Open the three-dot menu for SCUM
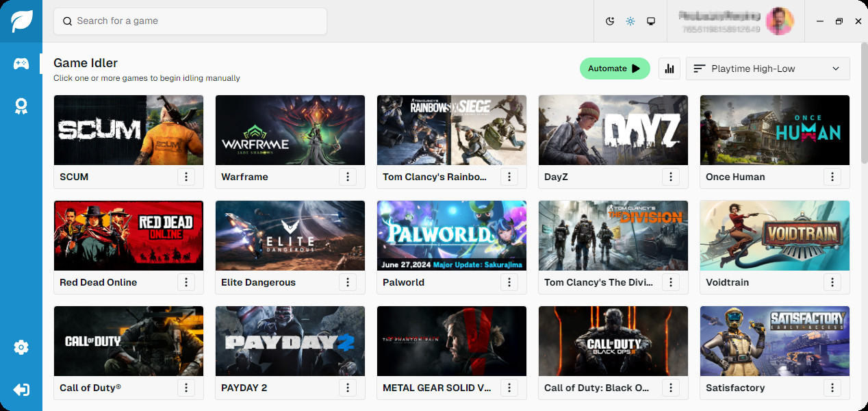This screenshot has width=868, height=411. [186, 177]
